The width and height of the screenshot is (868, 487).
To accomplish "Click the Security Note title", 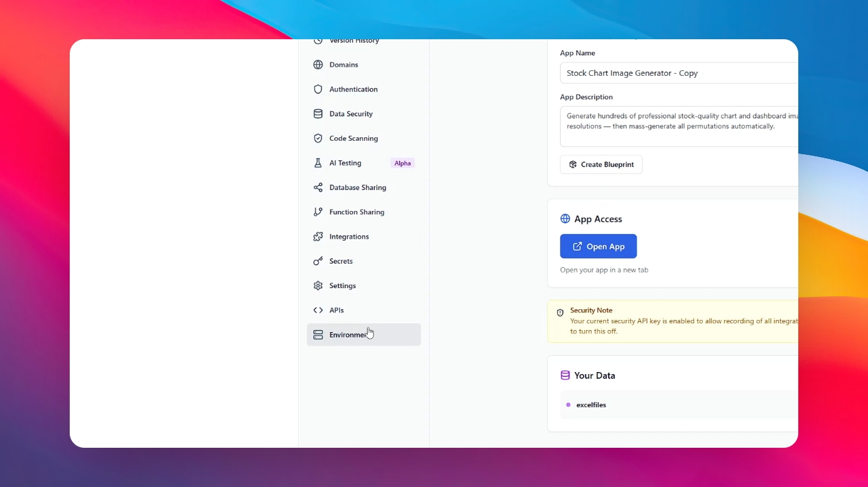I will coord(591,310).
